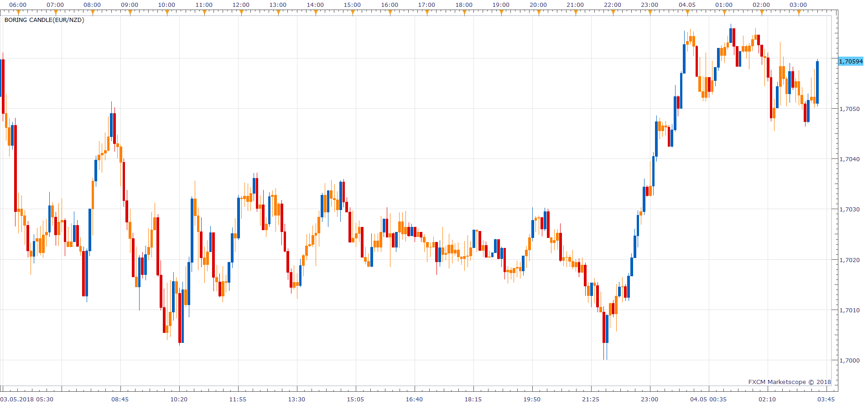Click the orange marker under 07:00
This screenshot has height=405, width=868.
56,12
